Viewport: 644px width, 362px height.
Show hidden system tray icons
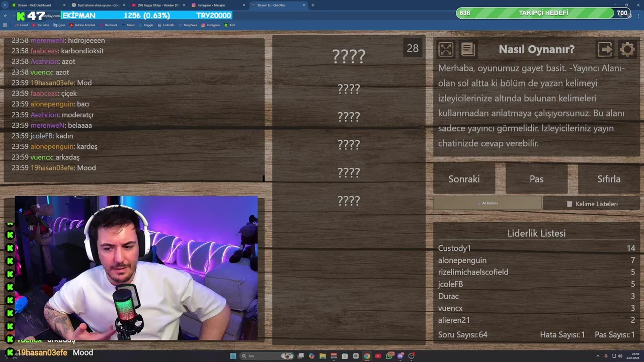coord(598,356)
